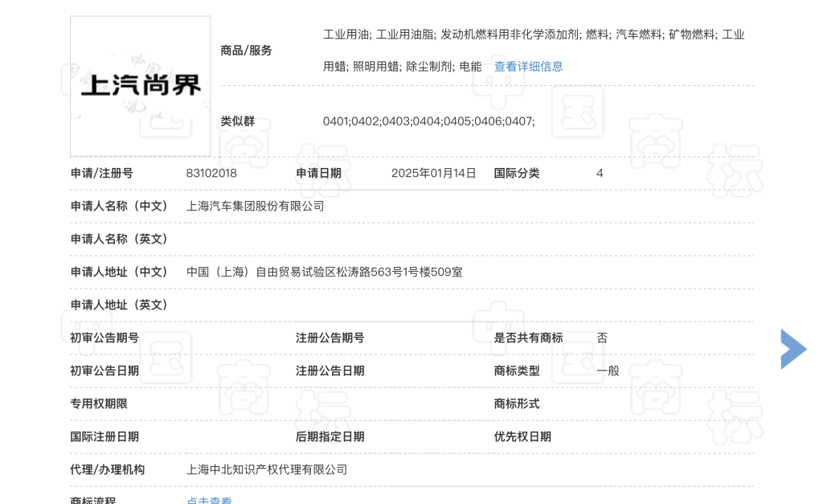This screenshot has width=823, height=504.
Task: Click the 点击查看 link for 商标流程
Action: pos(209,501)
